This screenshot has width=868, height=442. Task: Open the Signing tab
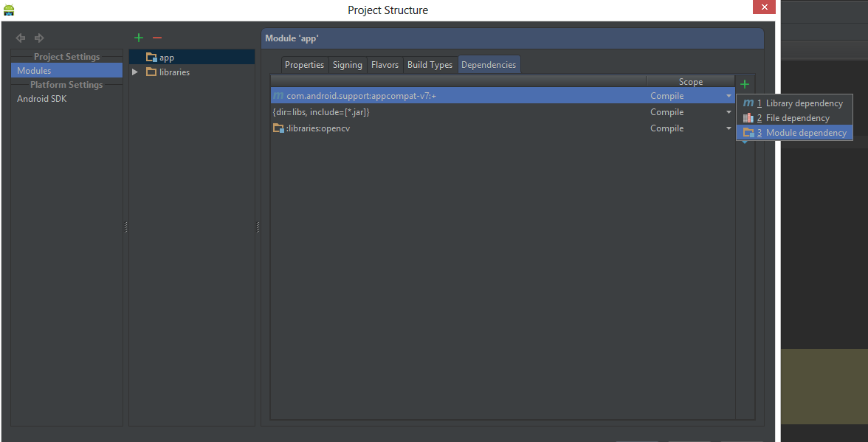click(x=347, y=65)
